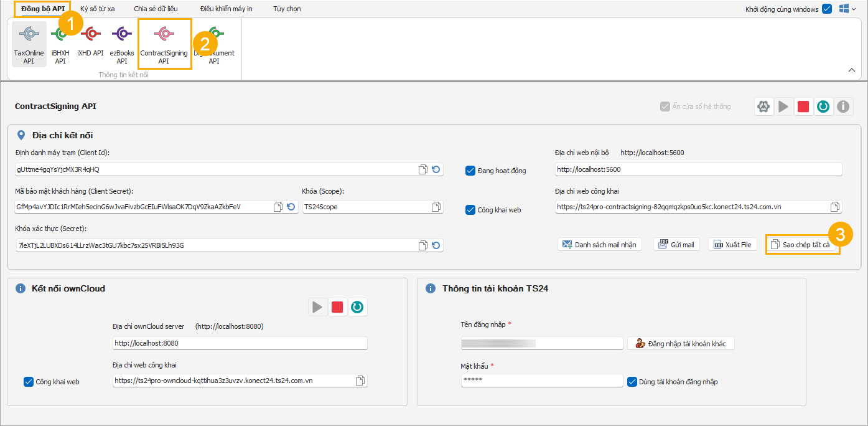Copy the ownCloud public web address
This screenshot has width=868, height=426.
(x=360, y=381)
